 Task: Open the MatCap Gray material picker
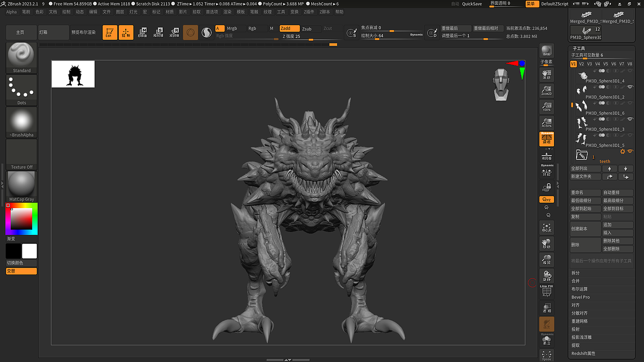point(22,184)
